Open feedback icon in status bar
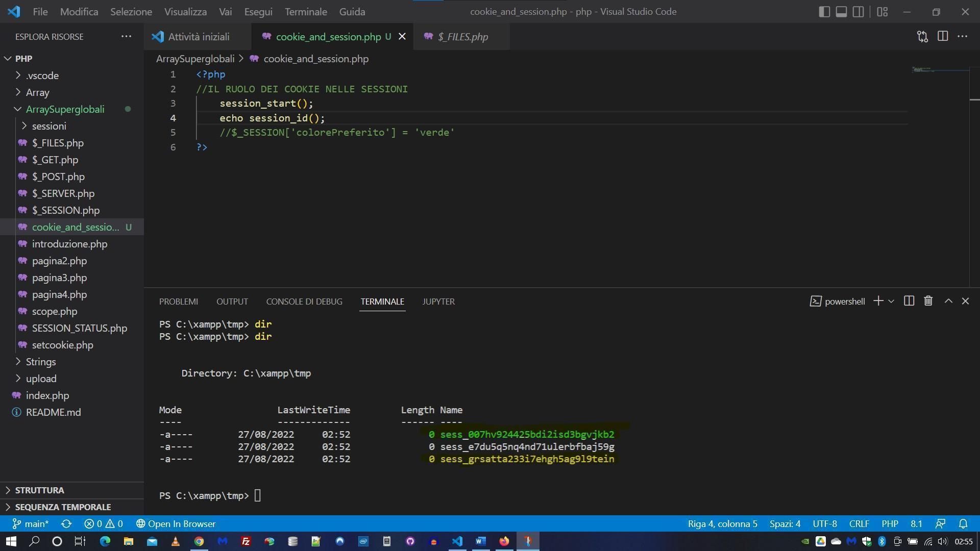 tap(940, 524)
